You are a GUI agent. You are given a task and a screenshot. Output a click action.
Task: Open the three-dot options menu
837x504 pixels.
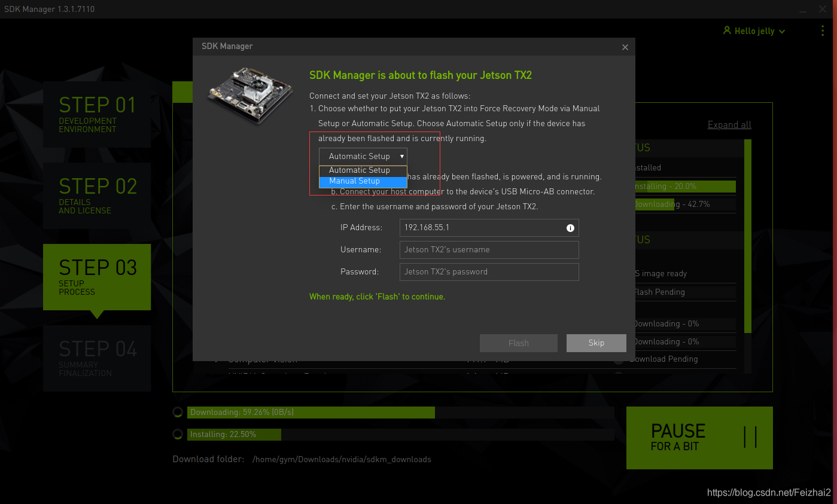point(823,30)
